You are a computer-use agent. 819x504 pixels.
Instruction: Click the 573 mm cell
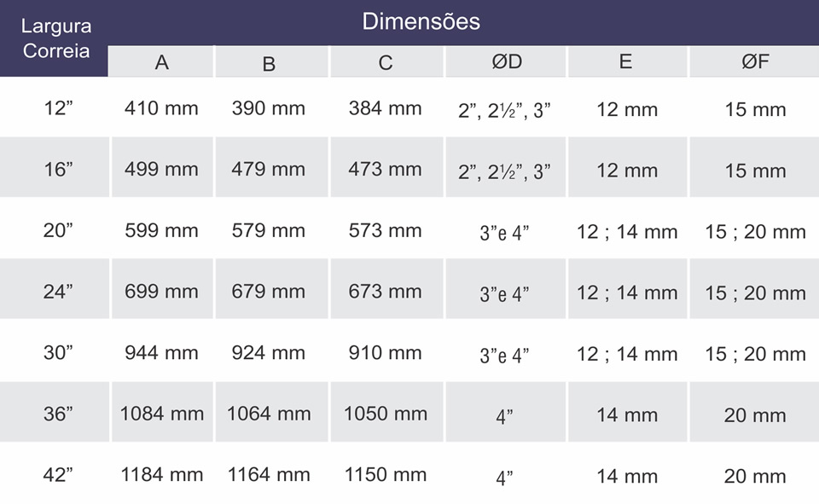click(386, 230)
